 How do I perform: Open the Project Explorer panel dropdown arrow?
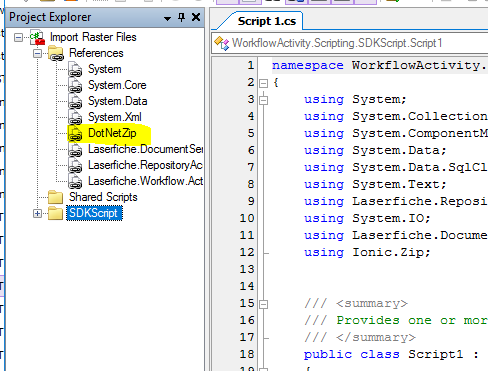[x=167, y=18]
